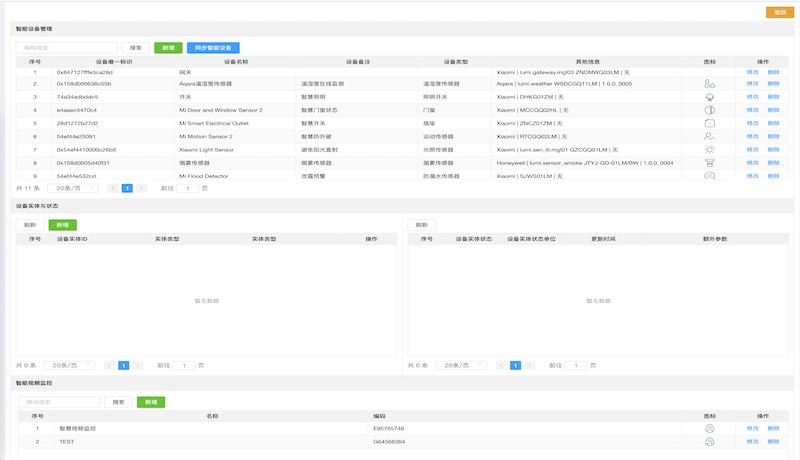Image resolution: width=800 pixels, height=460 pixels.
Task: Open the 20条/页 dropdown under device entity table
Action: pos(70,366)
